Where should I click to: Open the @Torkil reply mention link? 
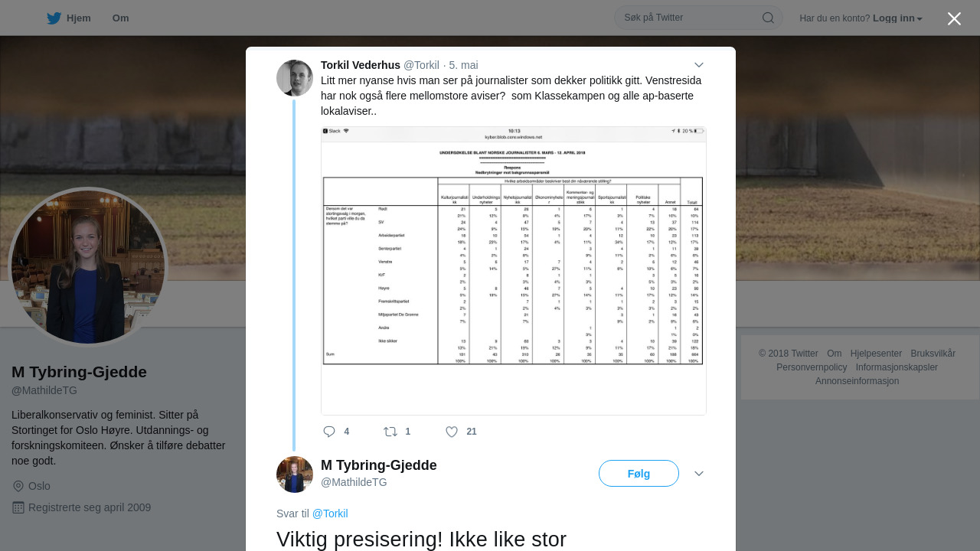pos(330,514)
